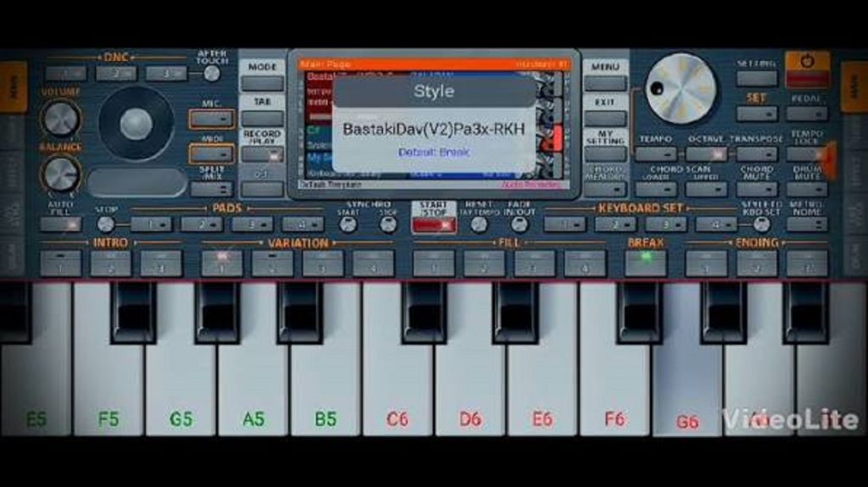Open the Setting button
This screenshot has height=487, width=868.
pyautogui.click(x=756, y=77)
